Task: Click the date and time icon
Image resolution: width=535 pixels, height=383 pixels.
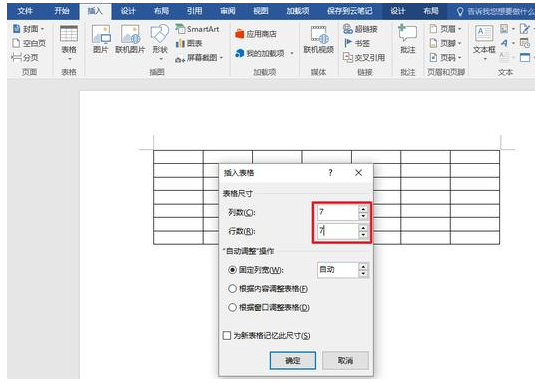Action: click(x=524, y=43)
